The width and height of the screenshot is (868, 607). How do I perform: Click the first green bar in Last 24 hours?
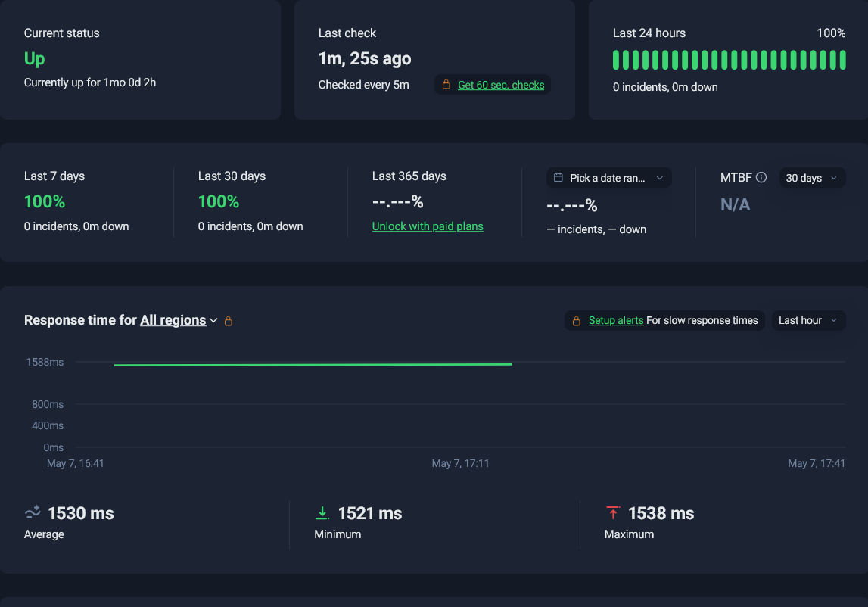(x=615, y=60)
